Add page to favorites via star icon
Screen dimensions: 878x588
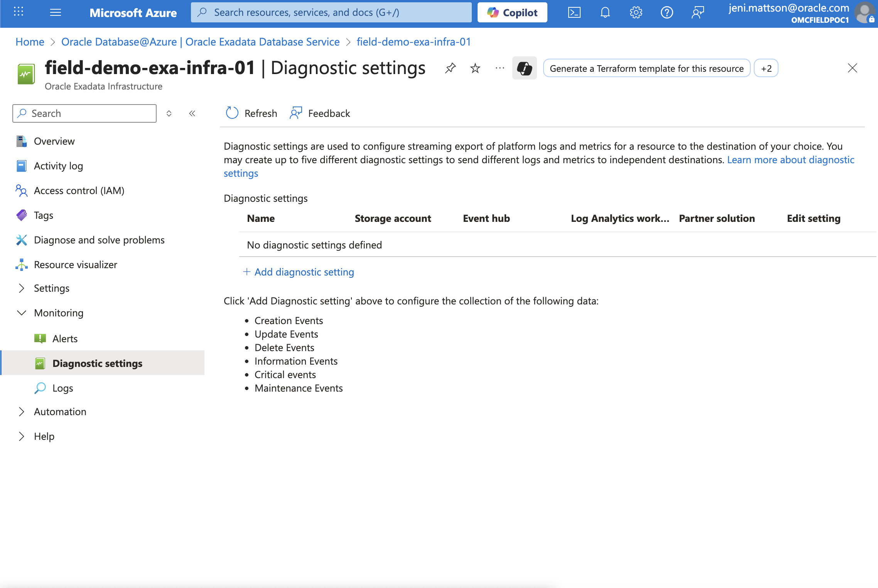[475, 68]
